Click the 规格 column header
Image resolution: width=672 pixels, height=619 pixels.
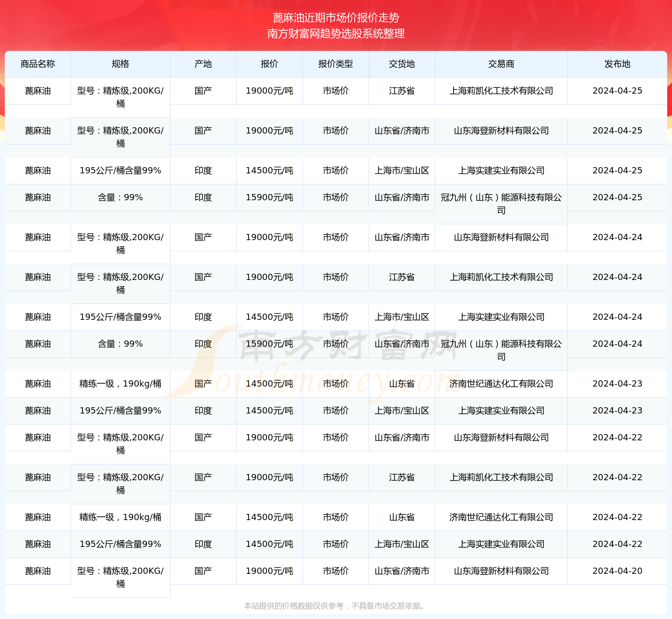tap(120, 64)
